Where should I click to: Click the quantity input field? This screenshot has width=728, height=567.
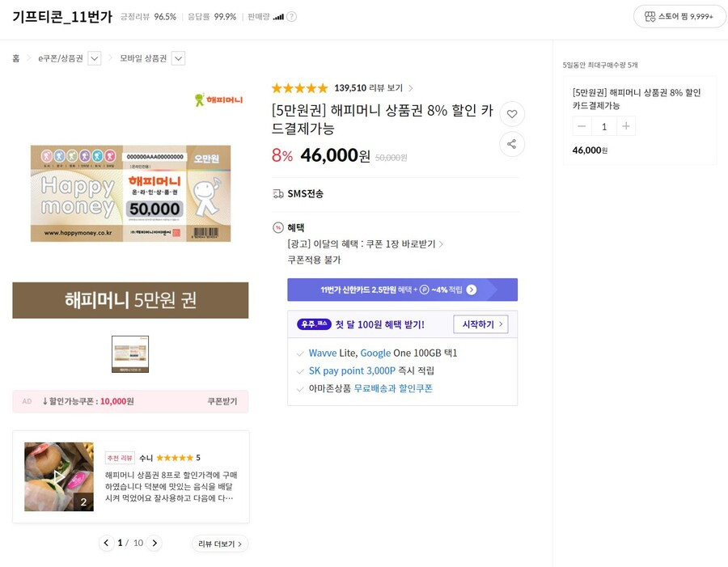604,126
